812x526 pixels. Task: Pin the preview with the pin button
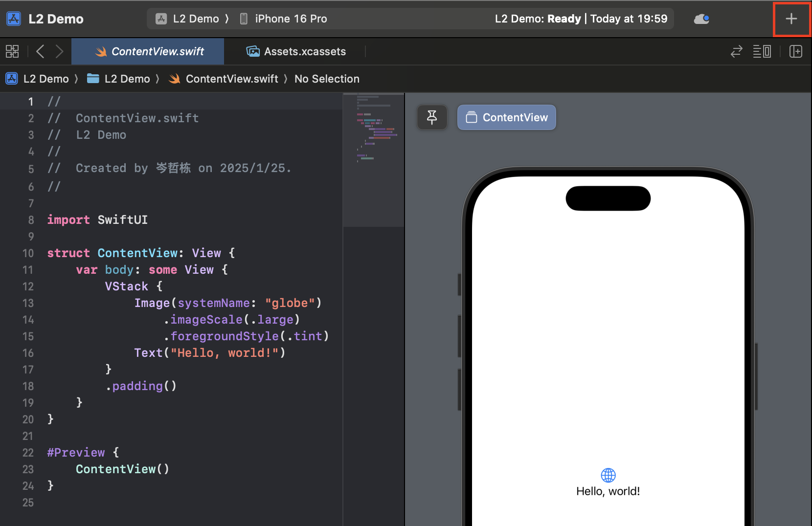point(432,117)
